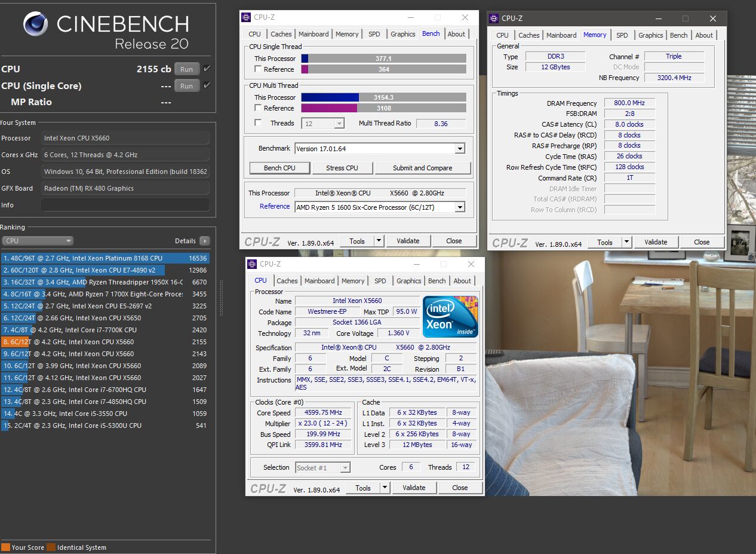Select ranking row 3 Threadripper 1950X
The image size is (756, 554).
pyautogui.click(x=105, y=282)
